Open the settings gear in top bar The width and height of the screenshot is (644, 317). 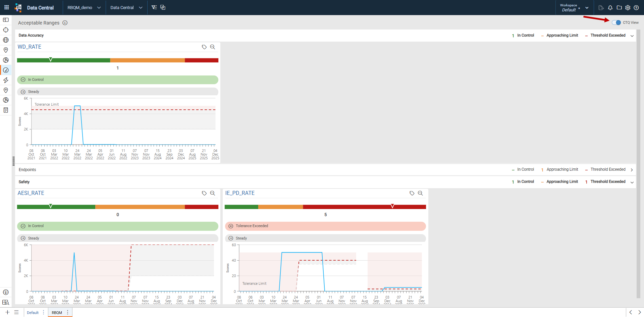pos(628,7)
